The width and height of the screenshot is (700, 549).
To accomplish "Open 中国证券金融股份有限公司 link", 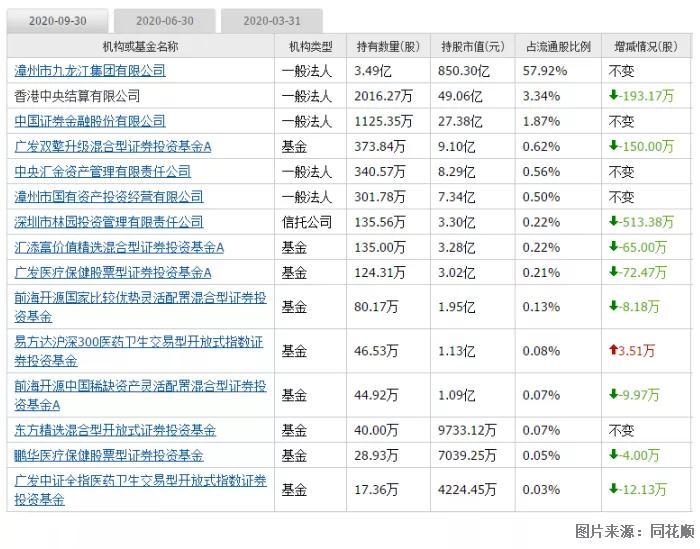I will 90,121.
